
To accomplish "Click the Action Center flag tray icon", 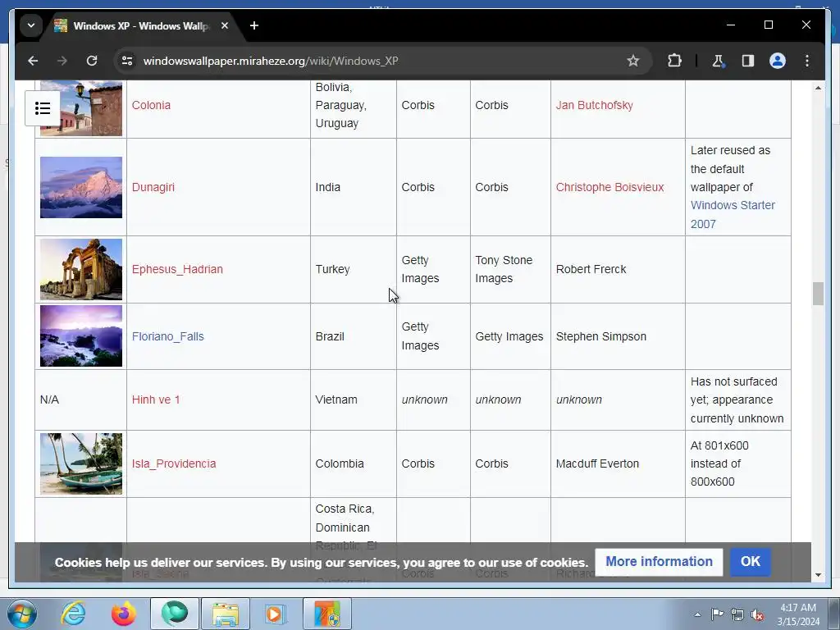I will tap(717, 614).
